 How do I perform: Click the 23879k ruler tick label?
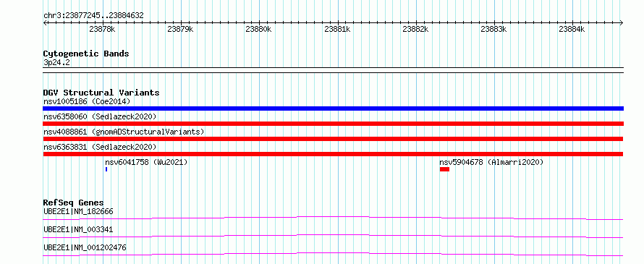(180, 29)
